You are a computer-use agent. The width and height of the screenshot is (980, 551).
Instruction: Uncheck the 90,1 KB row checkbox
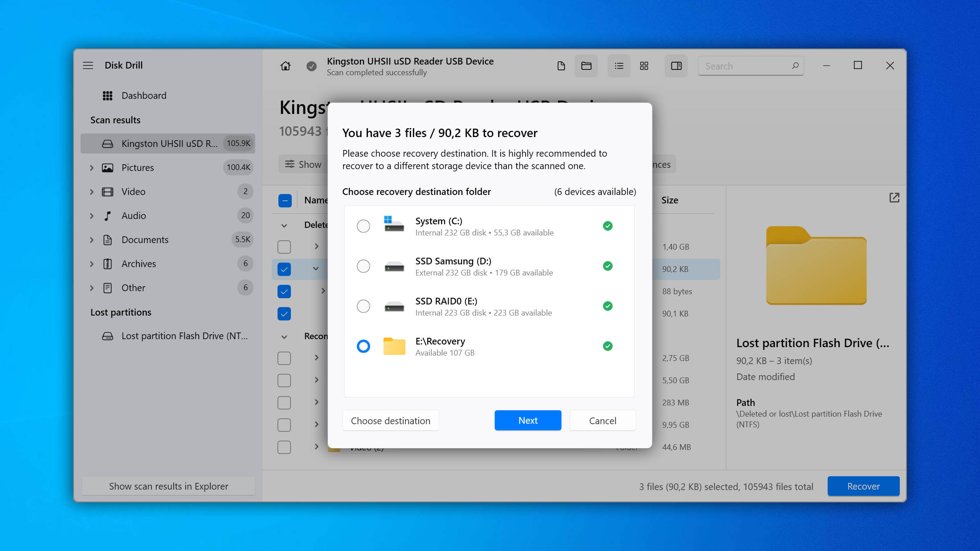pos(284,314)
